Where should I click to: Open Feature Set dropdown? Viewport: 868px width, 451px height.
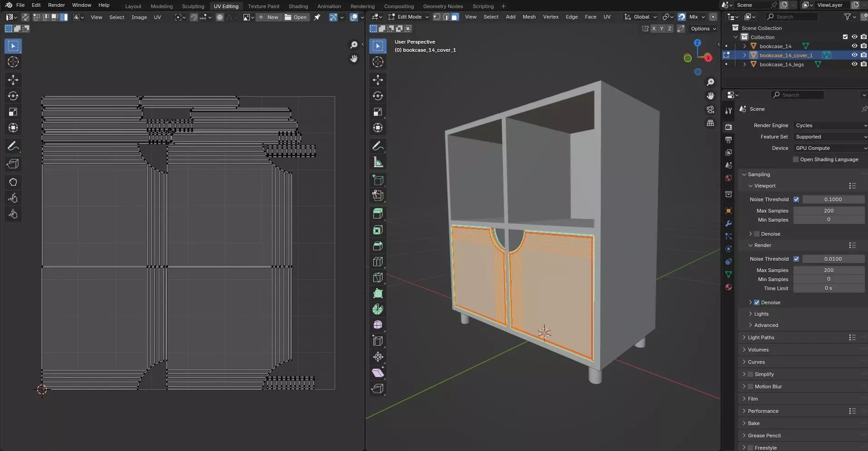830,137
